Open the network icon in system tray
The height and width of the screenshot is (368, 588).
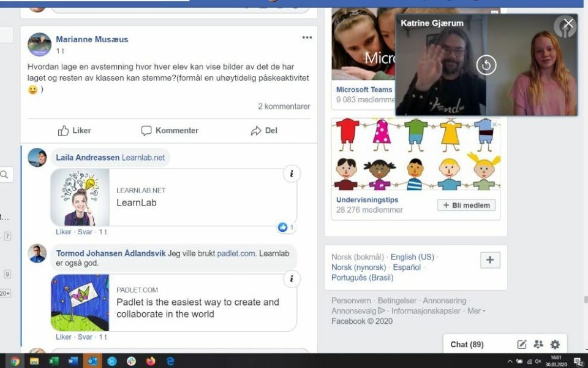(529, 362)
